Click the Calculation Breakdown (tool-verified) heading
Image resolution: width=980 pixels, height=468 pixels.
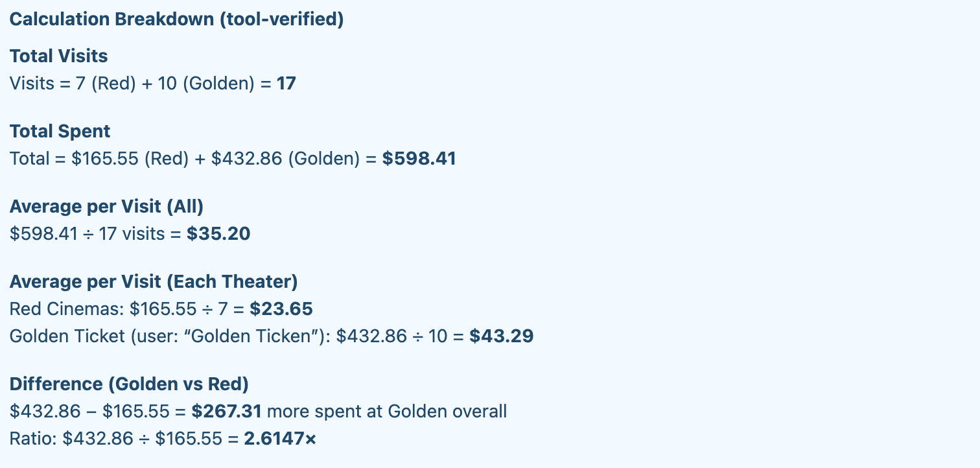click(x=176, y=19)
